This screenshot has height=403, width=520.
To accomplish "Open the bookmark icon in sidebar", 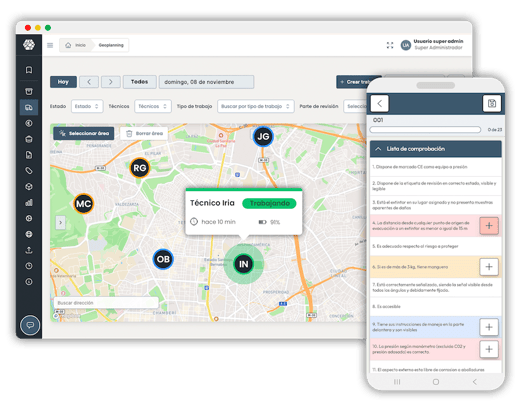I will (x=29, y=70).
